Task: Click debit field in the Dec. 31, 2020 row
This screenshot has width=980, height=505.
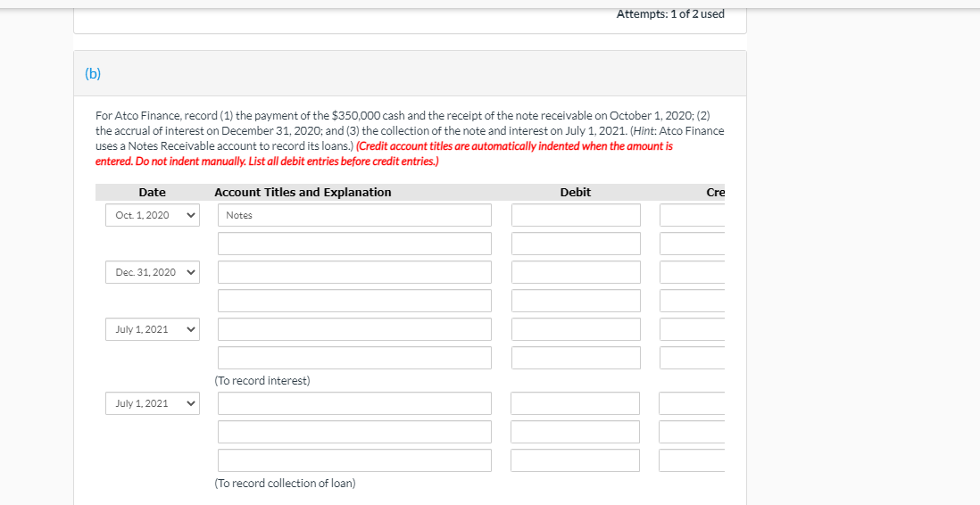Action: (576, 272)
